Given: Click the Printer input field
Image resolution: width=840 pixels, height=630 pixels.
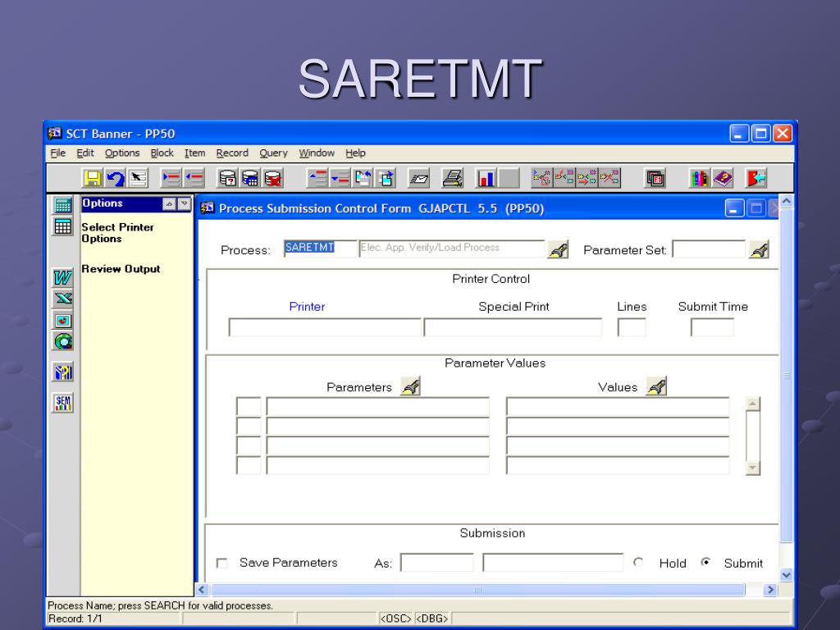Looking at the screenshot, I should (325, 327).
